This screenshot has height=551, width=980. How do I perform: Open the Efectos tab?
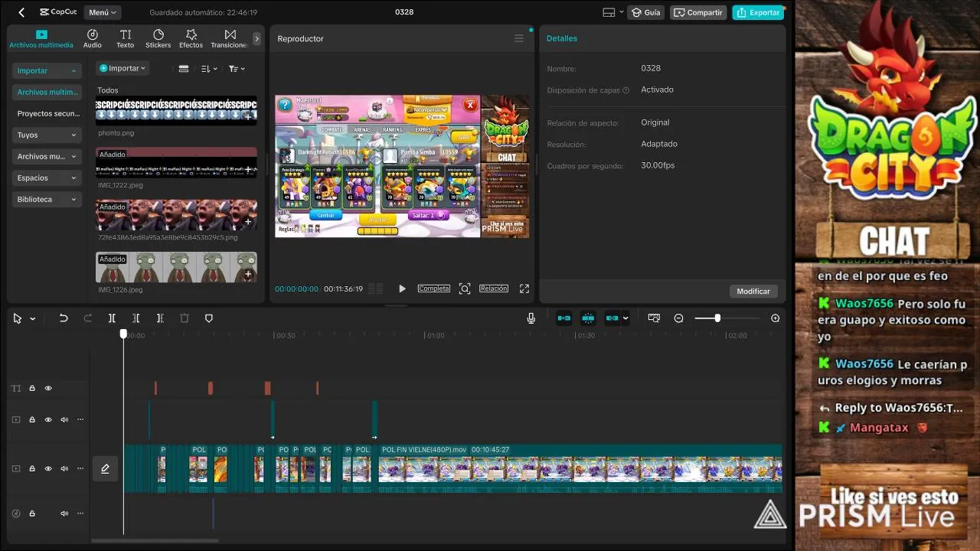pos(191,39)
